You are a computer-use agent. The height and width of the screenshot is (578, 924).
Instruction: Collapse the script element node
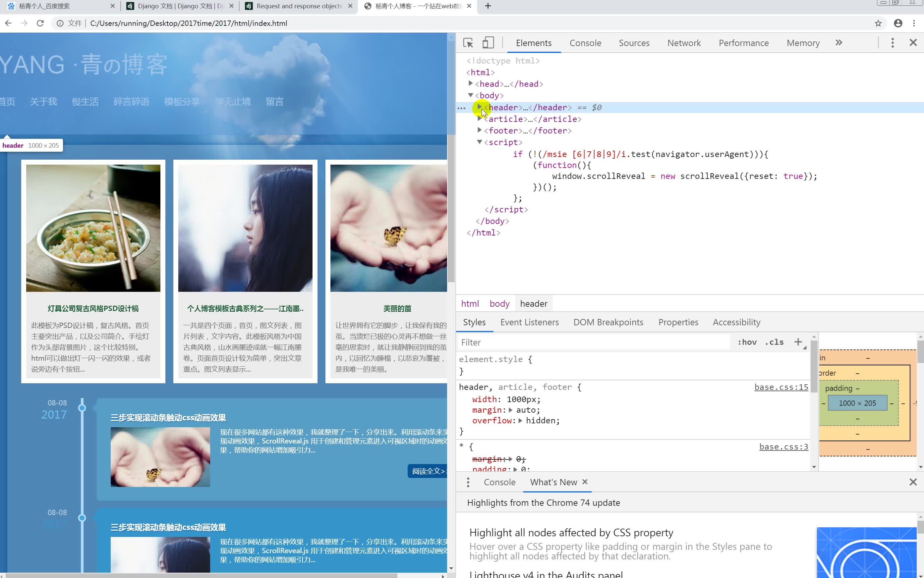tap(480, 142)
